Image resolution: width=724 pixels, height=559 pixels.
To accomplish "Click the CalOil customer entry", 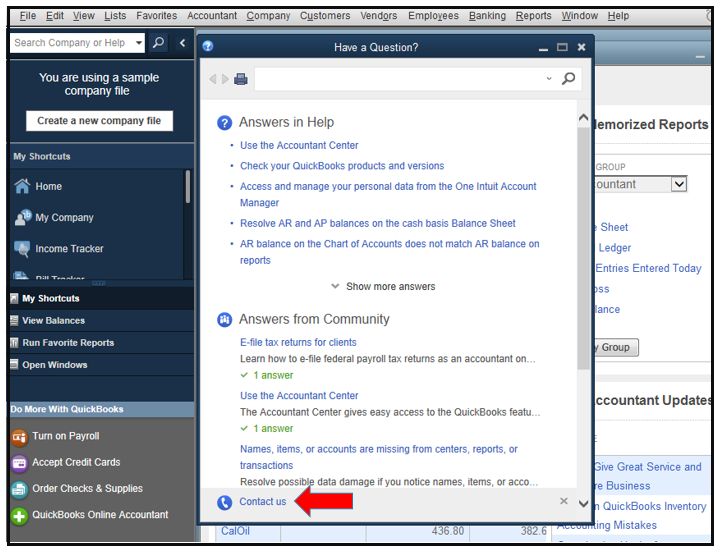I will point(235,531).
